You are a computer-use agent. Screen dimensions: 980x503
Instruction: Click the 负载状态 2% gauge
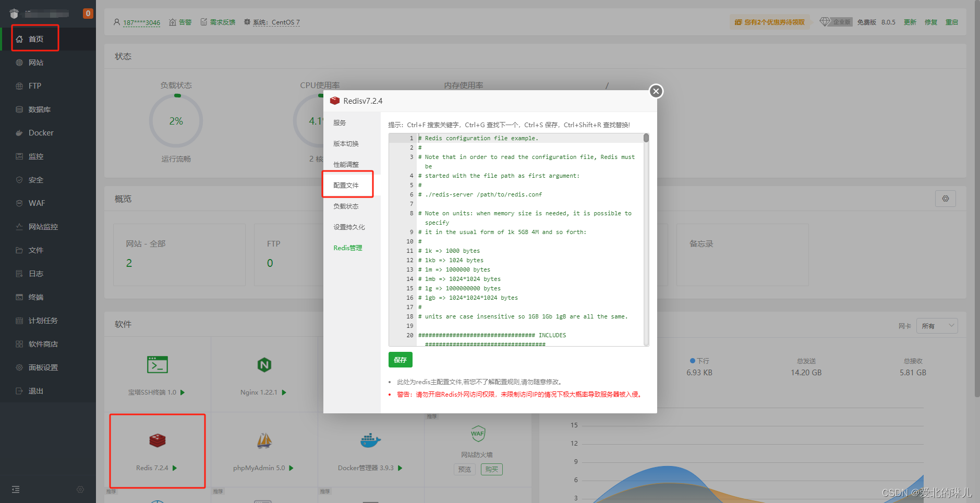176,121
